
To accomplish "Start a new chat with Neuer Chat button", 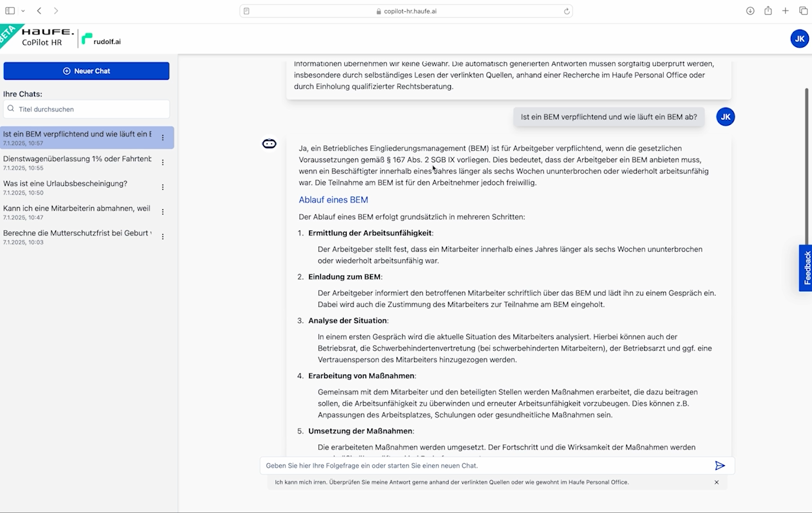I will point(86,71).
